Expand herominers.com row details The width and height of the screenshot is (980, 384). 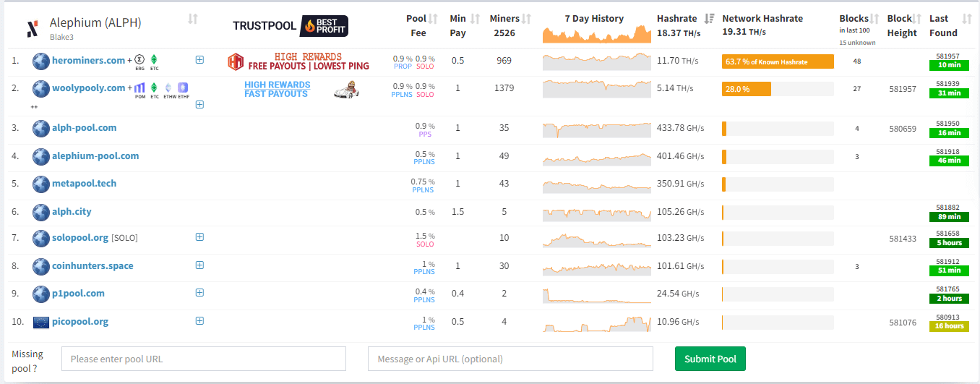pos(199,60)
